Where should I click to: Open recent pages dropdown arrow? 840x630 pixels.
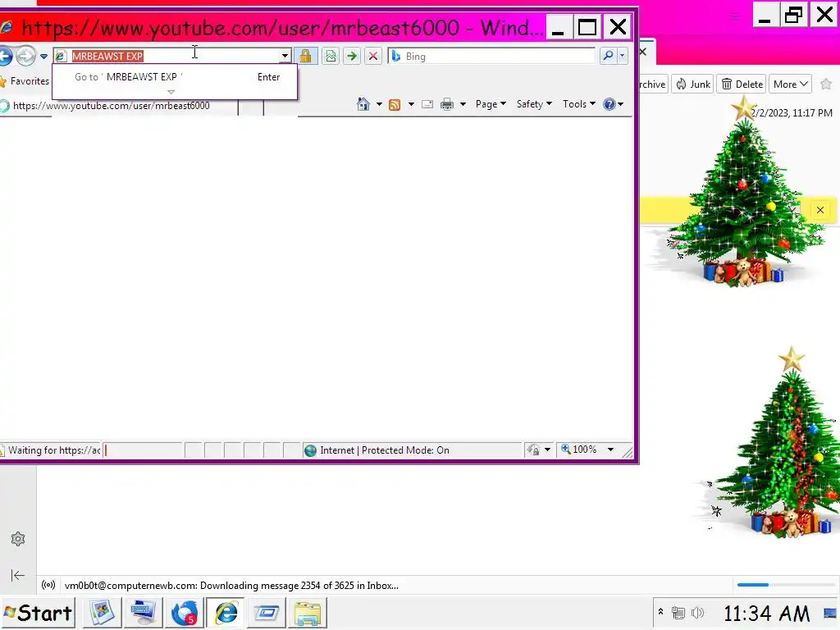click(x=44, y=57)
